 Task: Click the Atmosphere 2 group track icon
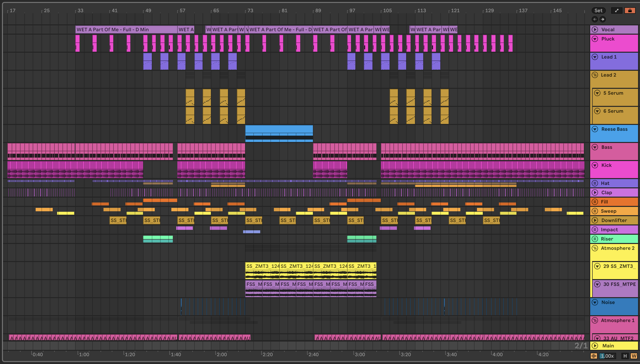tap(595, 248)
